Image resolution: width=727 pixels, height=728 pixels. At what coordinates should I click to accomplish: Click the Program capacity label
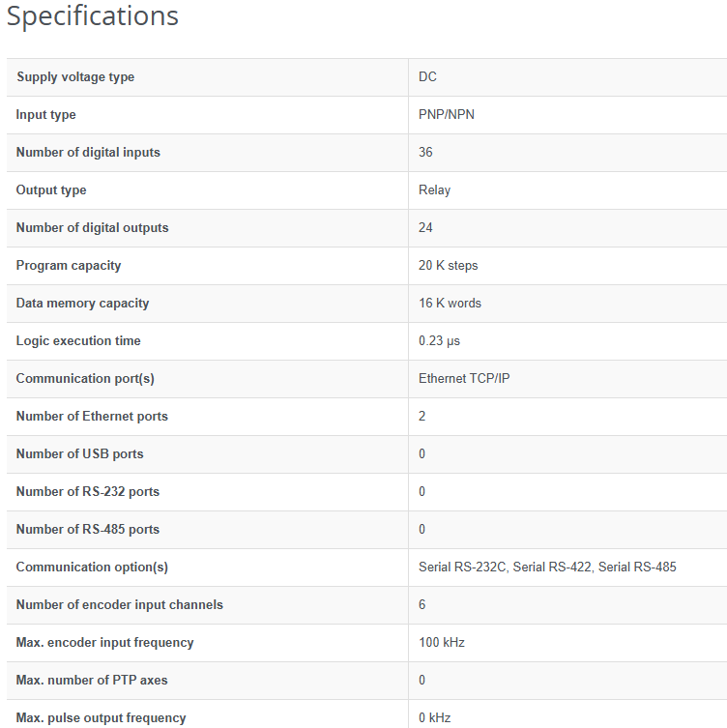tap(69, 266)
